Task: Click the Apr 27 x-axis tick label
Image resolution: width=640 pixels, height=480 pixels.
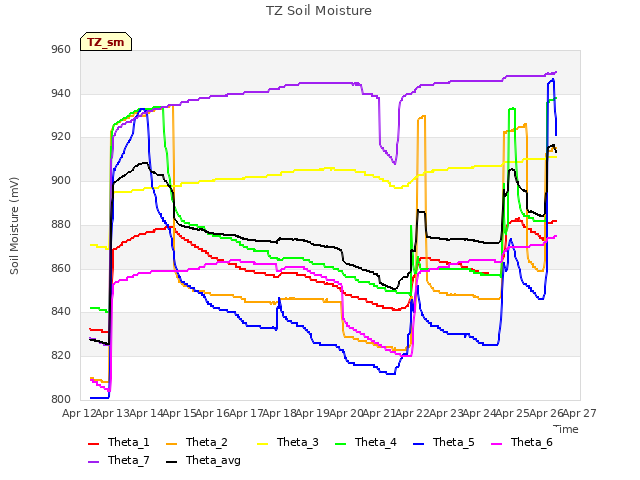Action: point(580,413)
